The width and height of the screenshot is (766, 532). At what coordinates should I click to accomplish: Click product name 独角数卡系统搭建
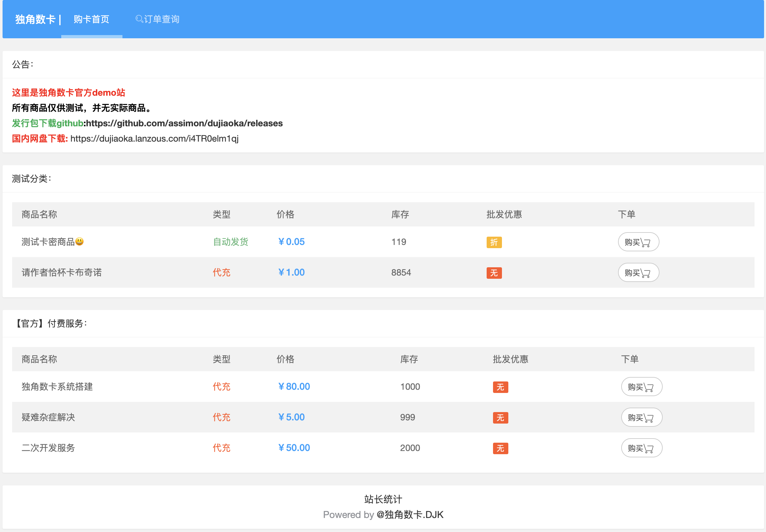coord(57,387)
